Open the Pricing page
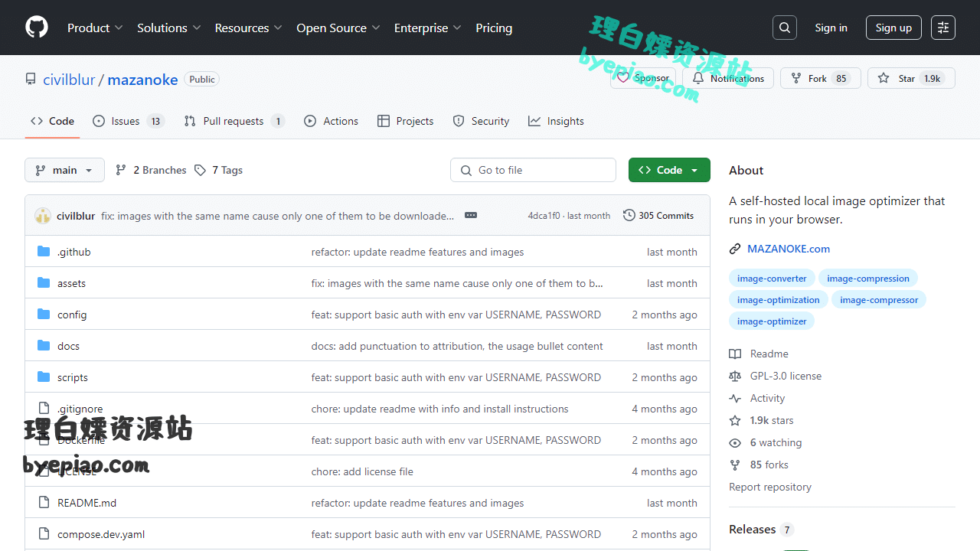 pos(494,28)
